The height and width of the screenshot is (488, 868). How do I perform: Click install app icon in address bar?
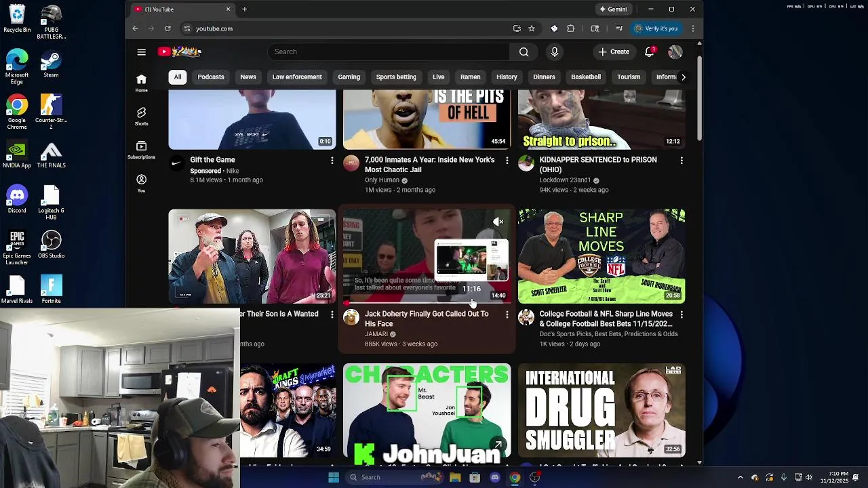(x=517, y=28)
